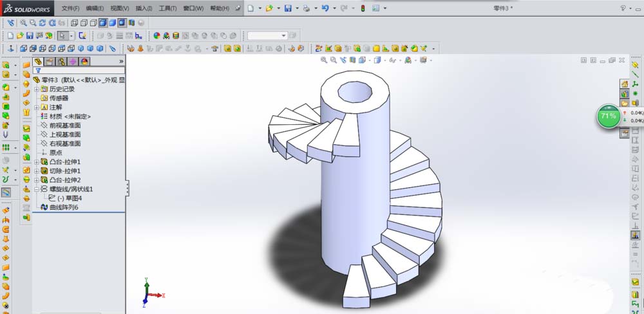Click Zoom to Fit magnifier in top toolbar

click(x=23, y=23)
